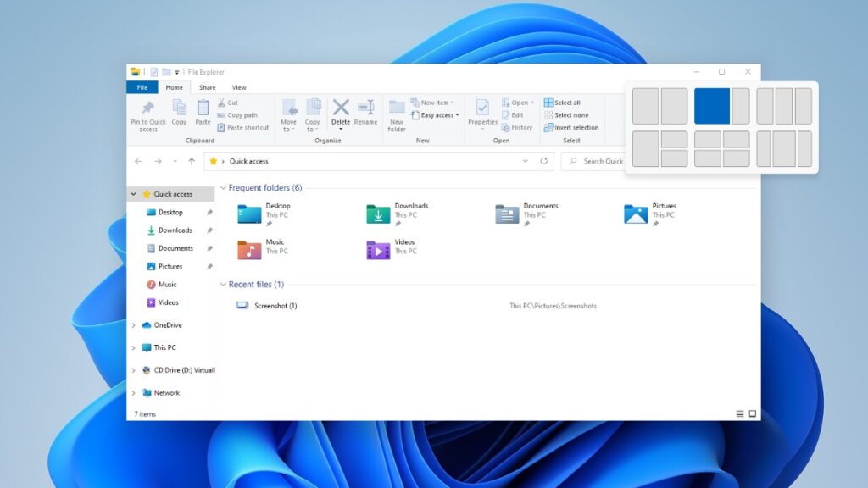Click the Search Quick access field

click(595, 161)
